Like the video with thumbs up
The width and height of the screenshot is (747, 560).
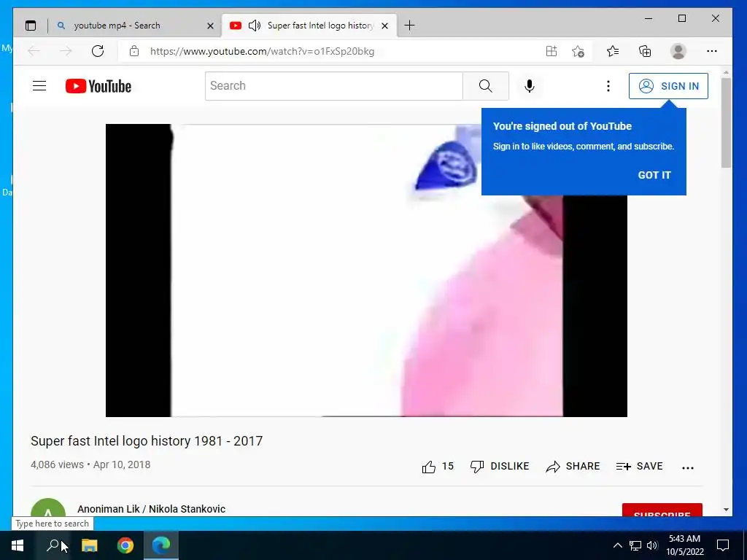coord(438,467)
